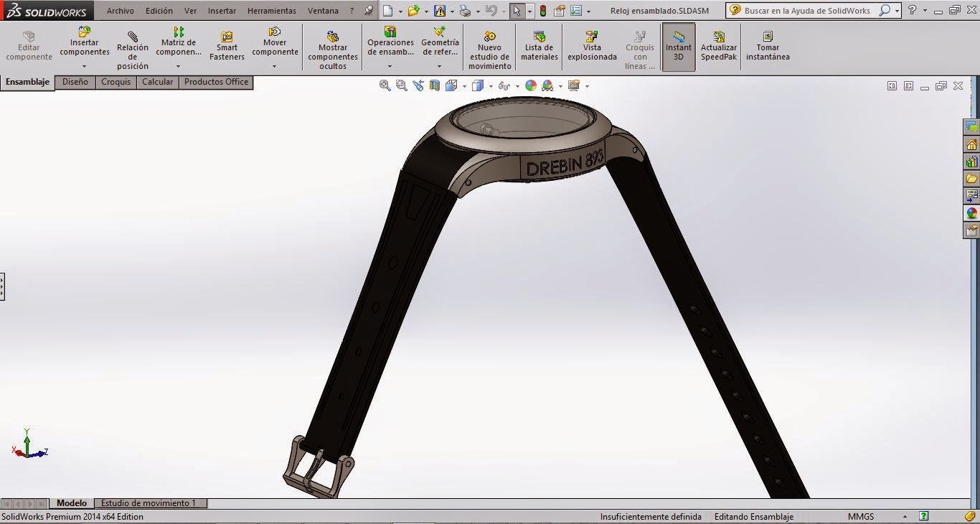Activate the Section view tool
The image size is (980, 524).
coord(435,85)
